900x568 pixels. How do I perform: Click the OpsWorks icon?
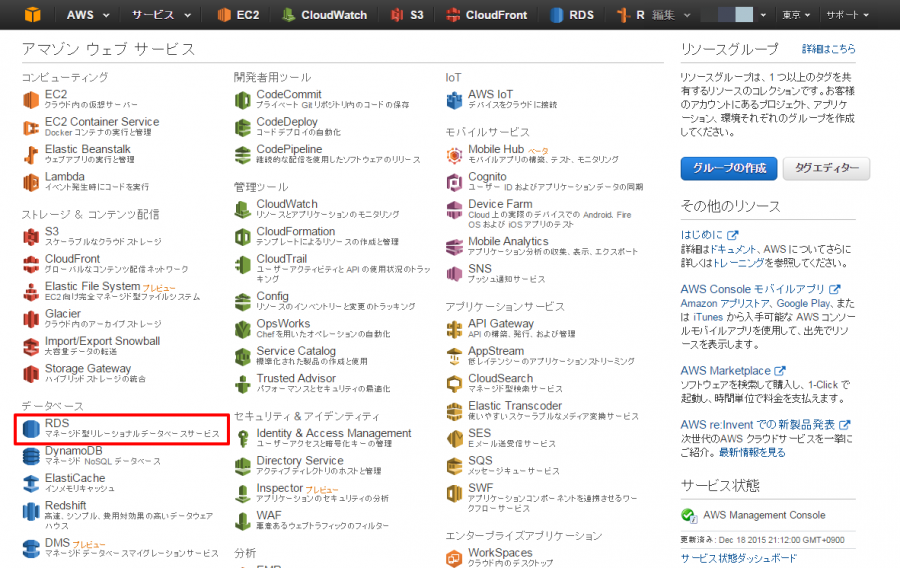(243, 329)
